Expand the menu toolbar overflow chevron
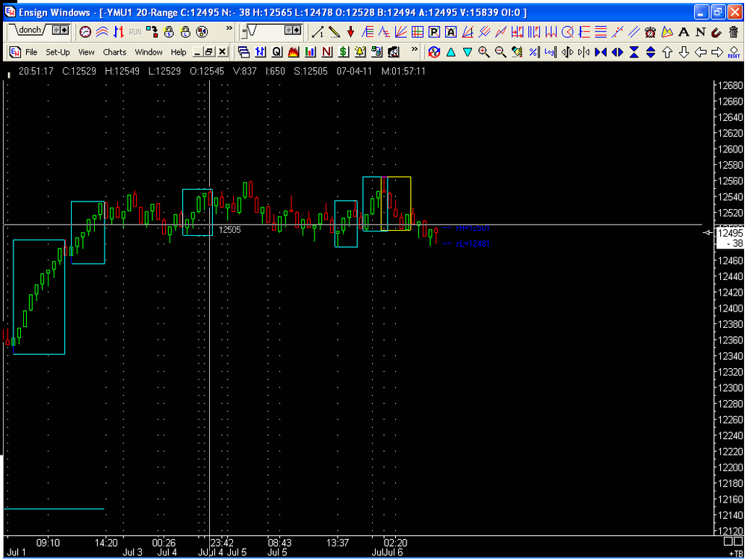This screenshot has width=747, height=560. 415,49
